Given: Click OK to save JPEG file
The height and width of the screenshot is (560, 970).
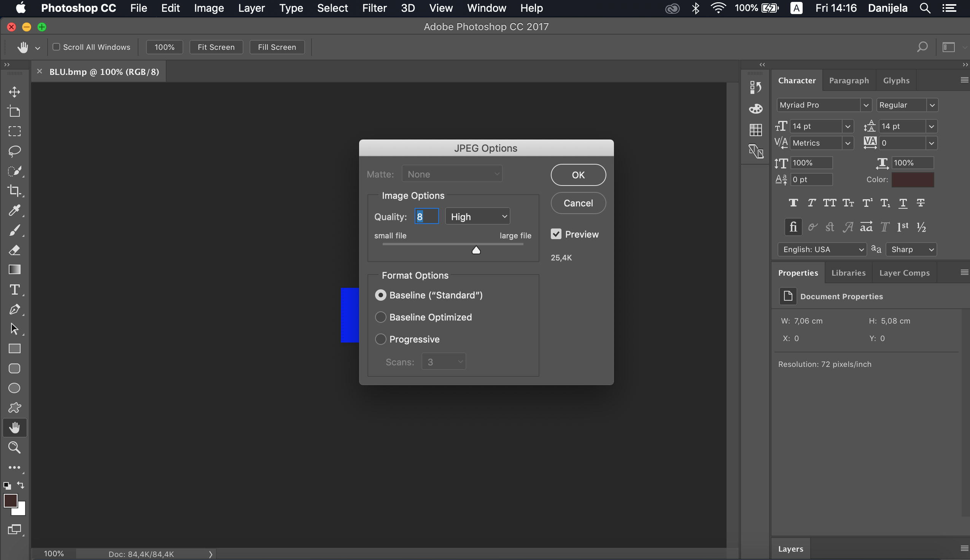Looking at the screenshot, I should [x=578, y=175].
